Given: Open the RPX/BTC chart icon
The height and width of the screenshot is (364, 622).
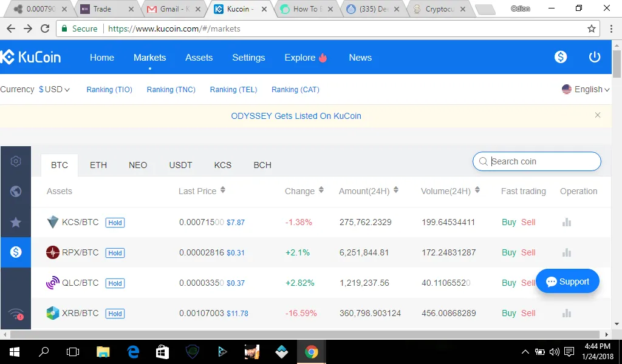Looking at the screenshot, I should (x=567, y=252).
